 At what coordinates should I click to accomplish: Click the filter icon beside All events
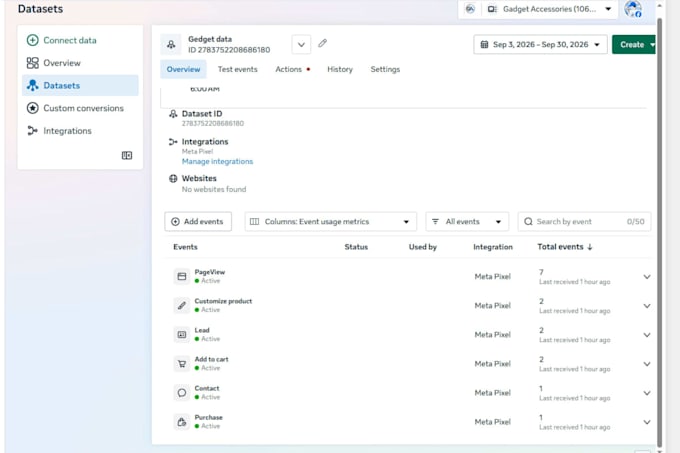pos(435,222)
